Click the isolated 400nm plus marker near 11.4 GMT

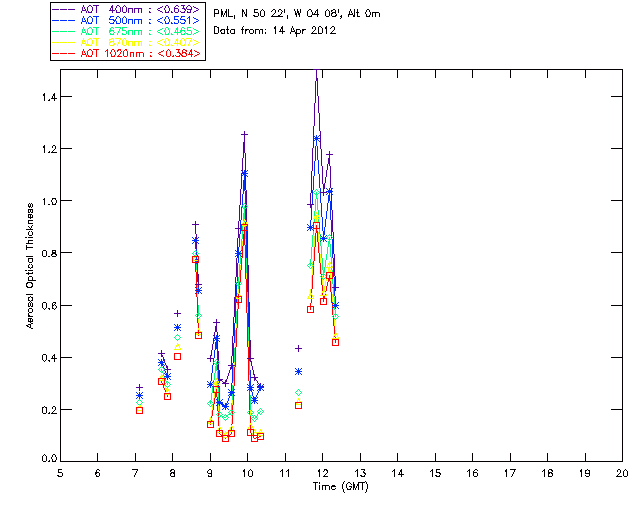[x=298, y=348]
